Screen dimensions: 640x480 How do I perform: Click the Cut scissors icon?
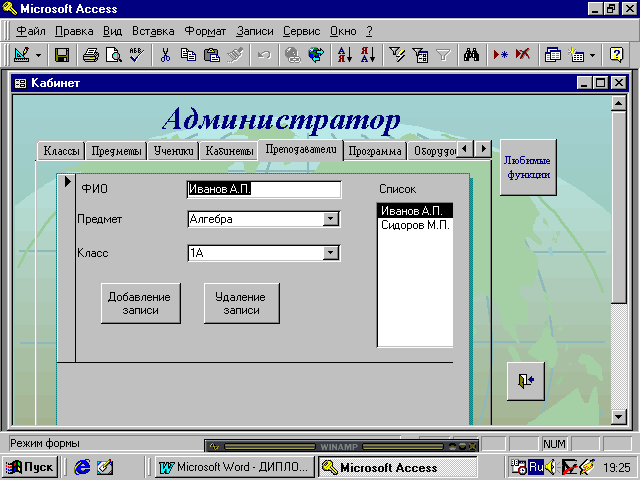tap(166, 55)
